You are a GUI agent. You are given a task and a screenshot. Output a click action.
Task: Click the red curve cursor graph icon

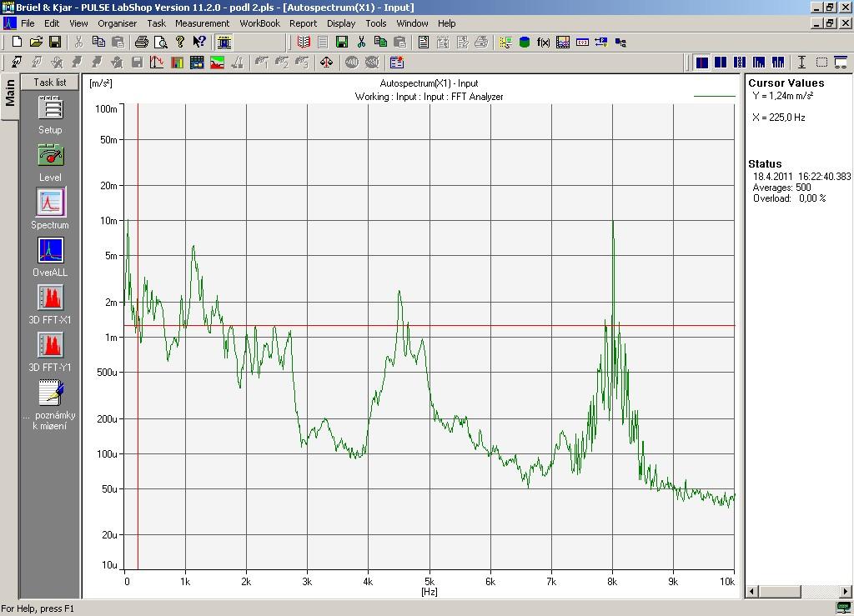click(x=157, y=63)
